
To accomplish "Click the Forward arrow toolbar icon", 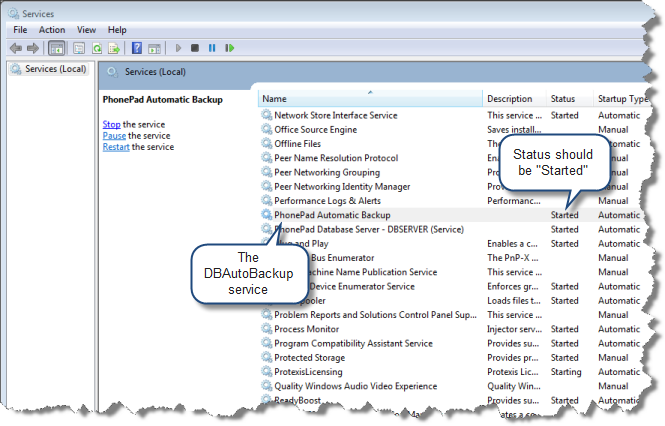I will point(33,48).
